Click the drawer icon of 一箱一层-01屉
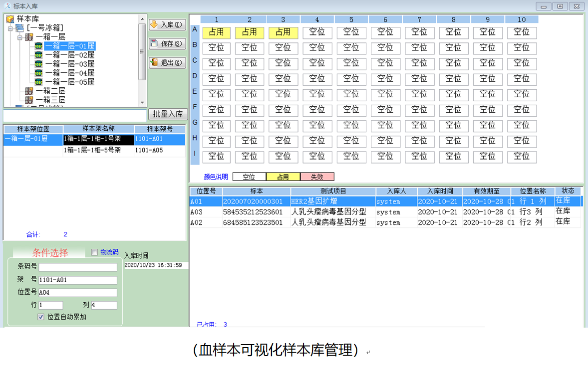 pos(38,46)
